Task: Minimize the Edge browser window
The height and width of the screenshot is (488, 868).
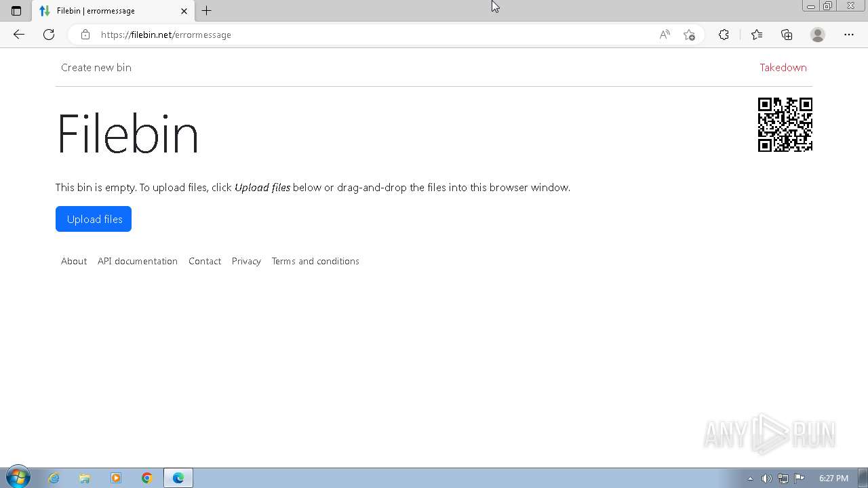Action: [810, 6]
